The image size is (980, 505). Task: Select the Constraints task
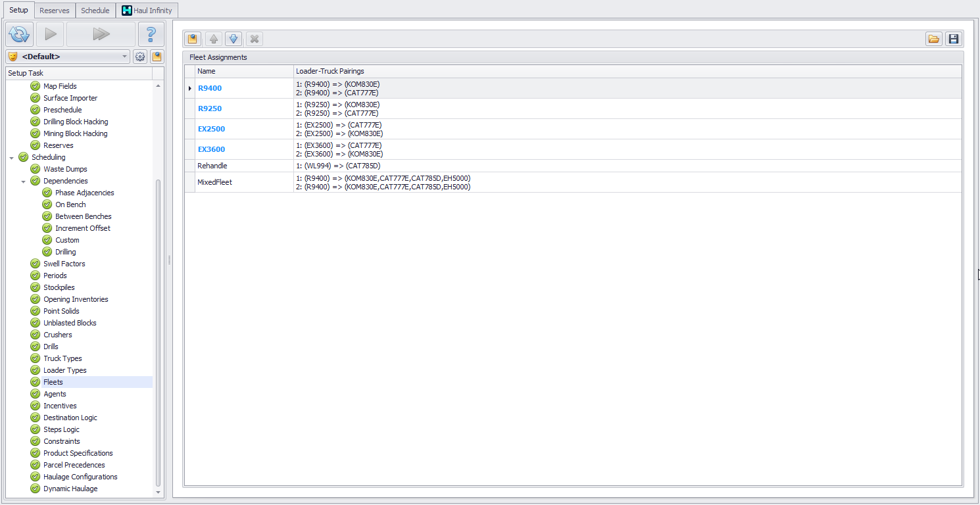pyautogui.click(x=62, y=441)
